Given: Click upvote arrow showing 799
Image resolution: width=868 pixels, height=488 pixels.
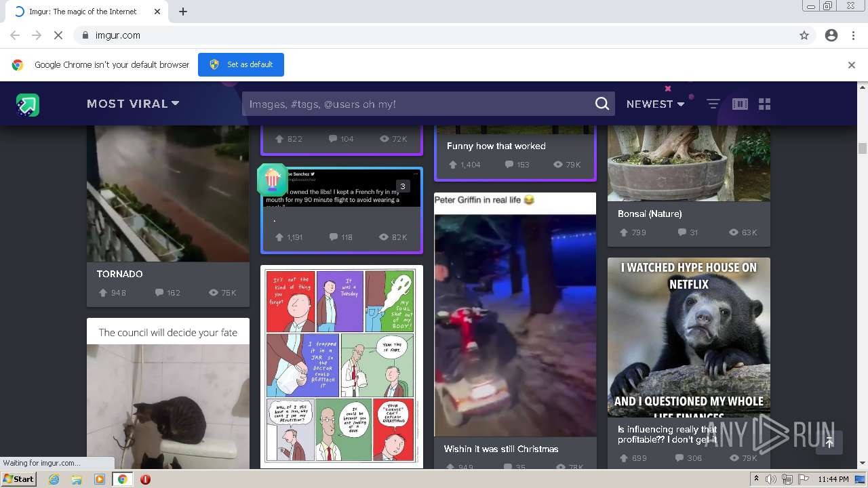Looking at the screenshot, I should [x=624, y=232].
